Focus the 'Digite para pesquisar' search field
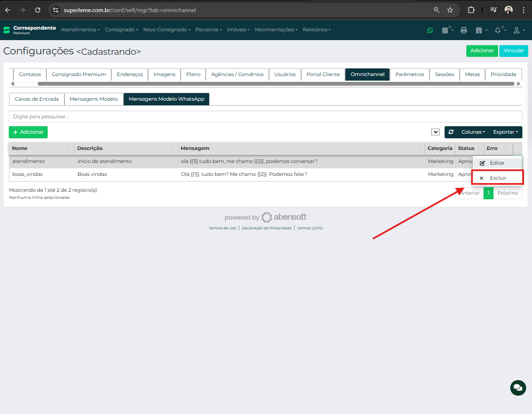 point(265,117)
